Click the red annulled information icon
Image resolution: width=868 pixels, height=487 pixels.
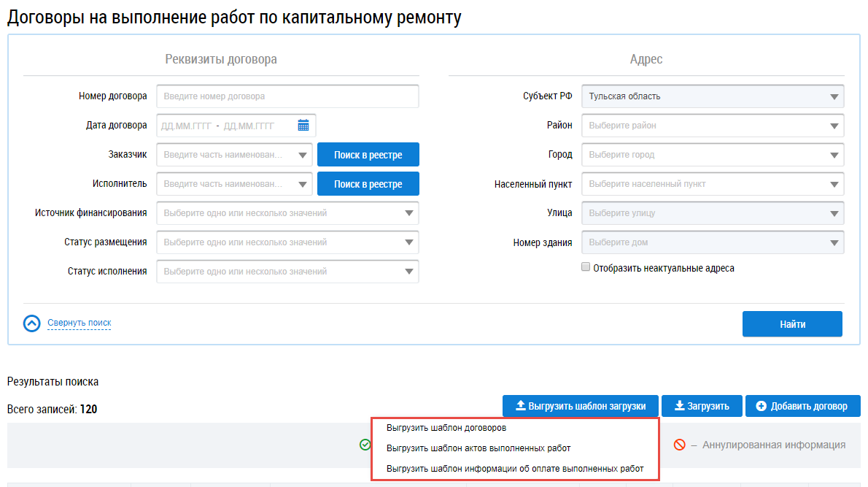click(x=679, y=445)
